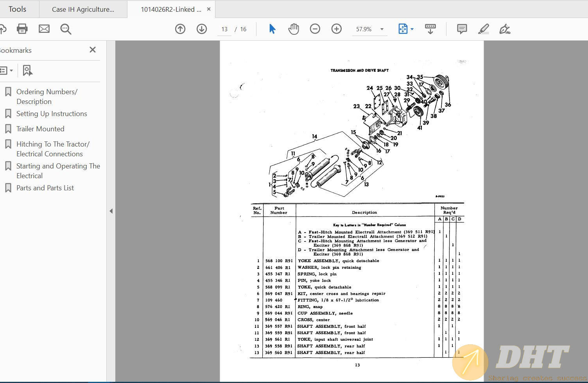
Task: Select the highlighter pen tool
Action: pyautogui.click(x=484, y=29)
